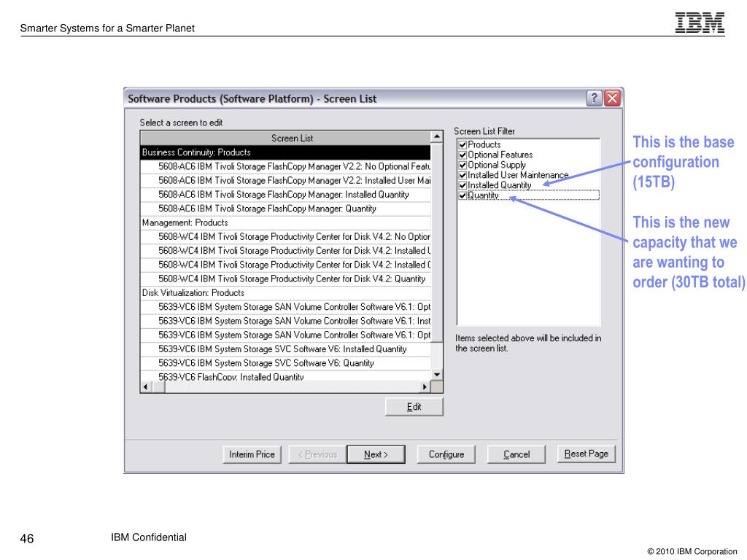The height and width of the screenshot is (560, 747).
Task: Click the dialog help question mark icon
Action: [594, 98]
